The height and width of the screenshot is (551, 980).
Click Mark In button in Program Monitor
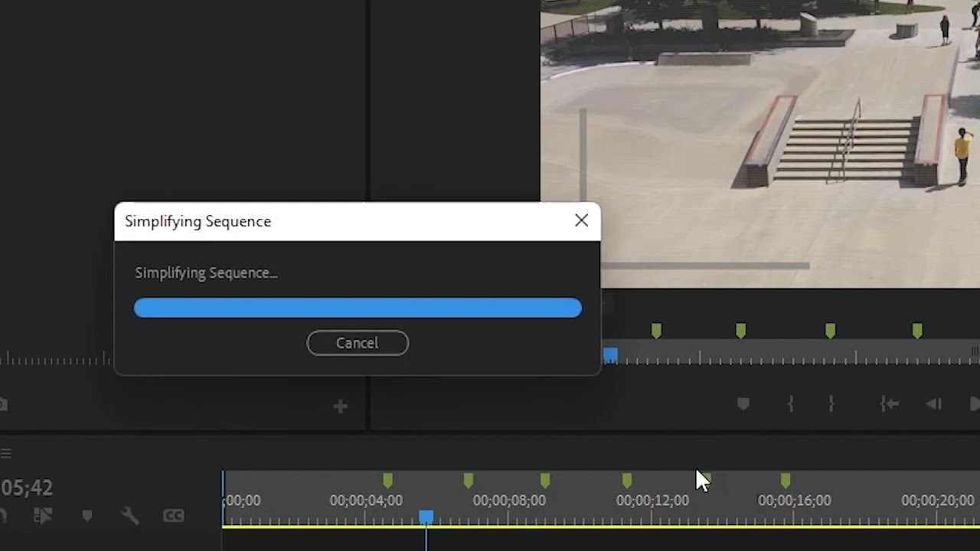tap(791, 404)
